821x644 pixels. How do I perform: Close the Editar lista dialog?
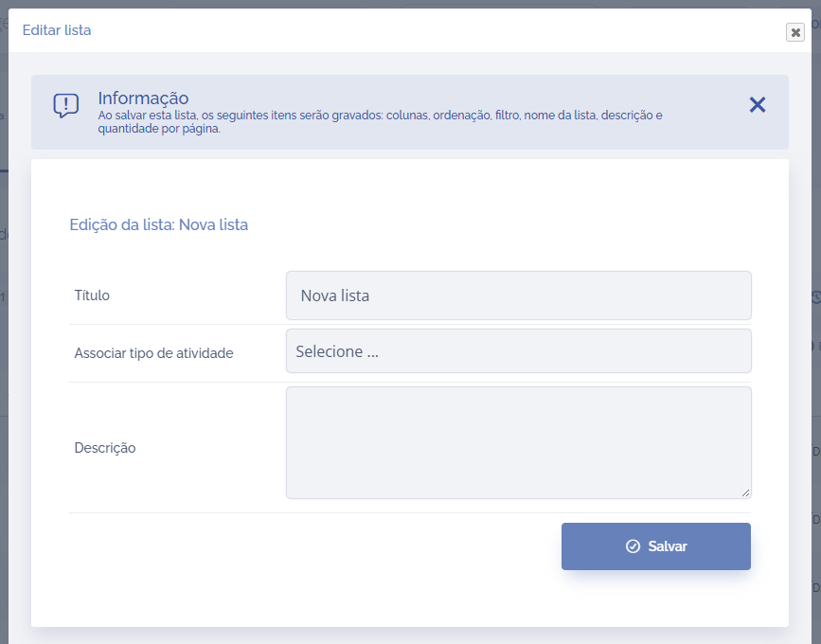tap(794, 32)
